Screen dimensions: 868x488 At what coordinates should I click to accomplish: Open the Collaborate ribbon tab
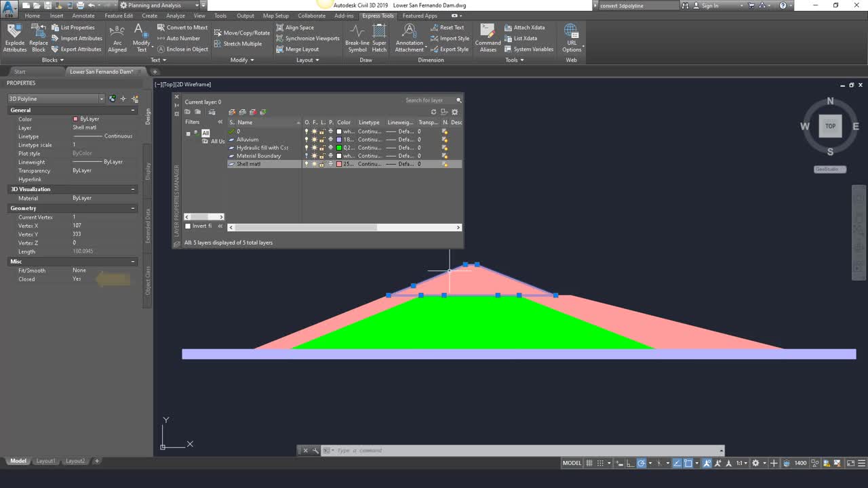pyautogui.click(x=311, y=16)
